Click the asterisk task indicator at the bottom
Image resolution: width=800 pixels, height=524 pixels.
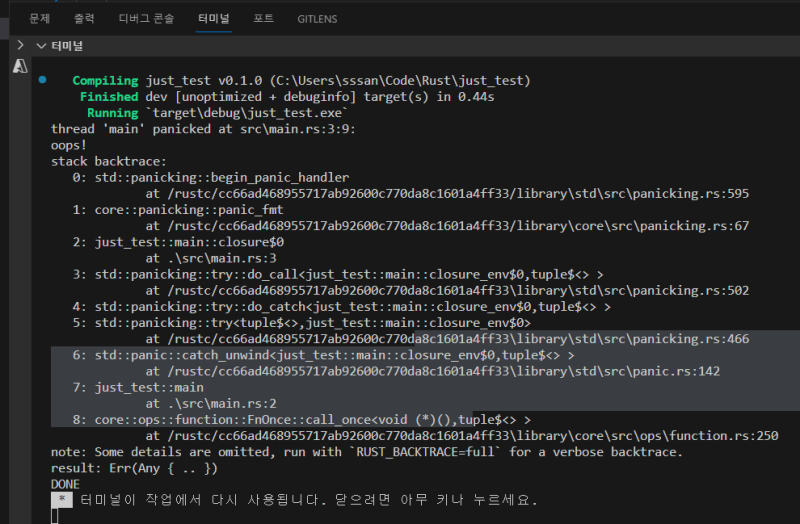point(62,499)
